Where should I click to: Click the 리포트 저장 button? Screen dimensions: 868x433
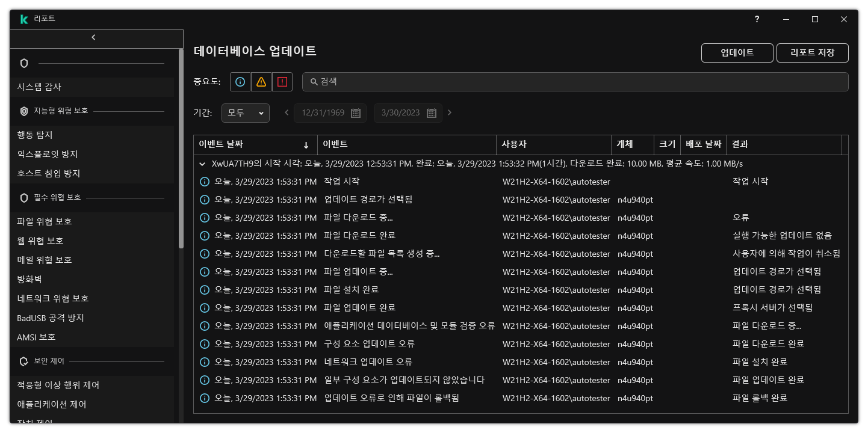[812, 53]
